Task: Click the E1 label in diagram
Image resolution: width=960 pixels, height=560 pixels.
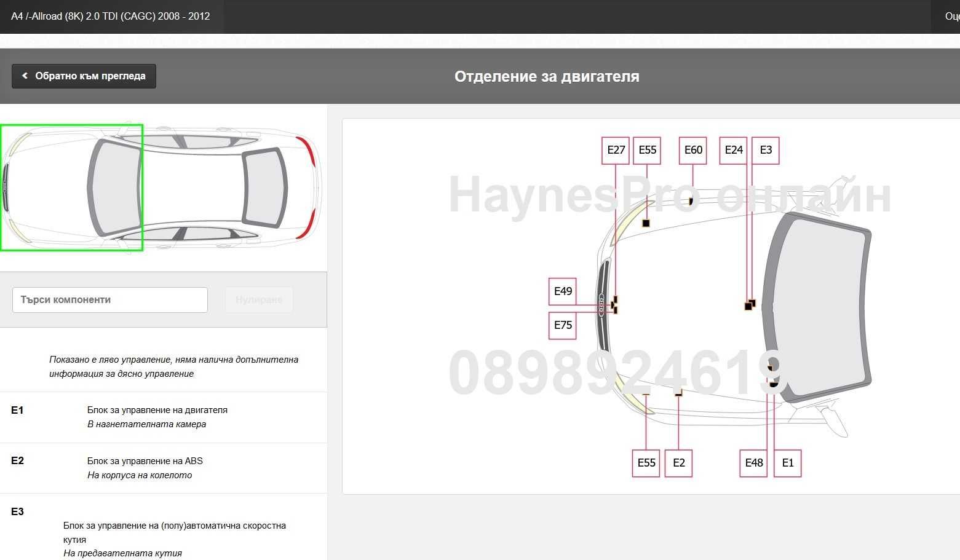Action: [788, 463]
